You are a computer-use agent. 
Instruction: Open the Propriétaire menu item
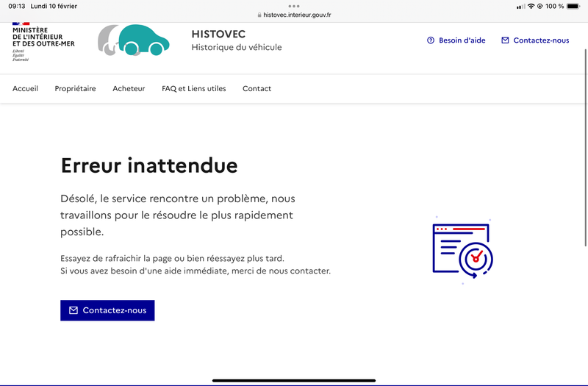point(76,88)
